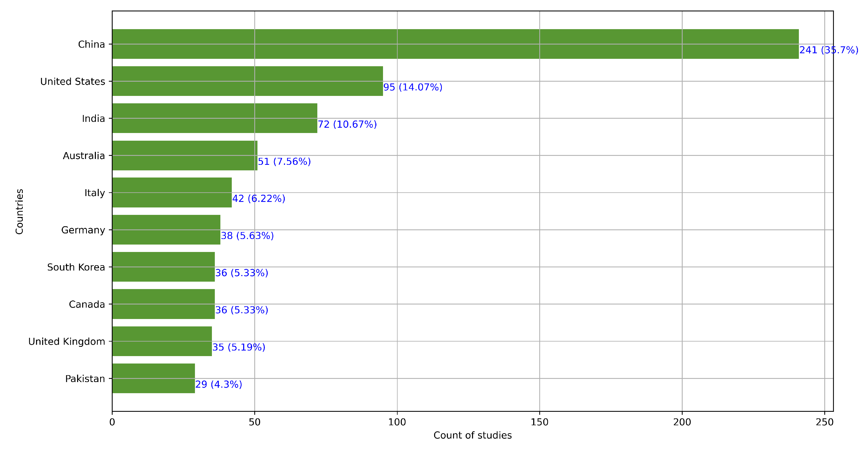Click the Canada bar

(163, 304)
